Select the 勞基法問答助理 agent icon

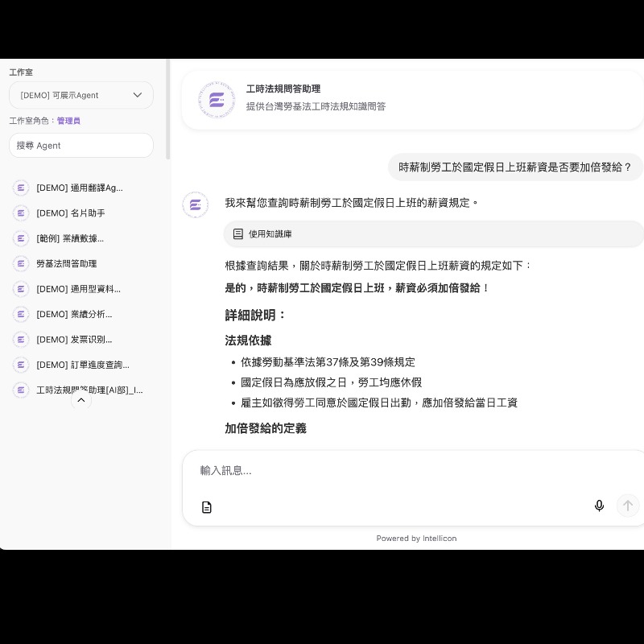[21, 263]
